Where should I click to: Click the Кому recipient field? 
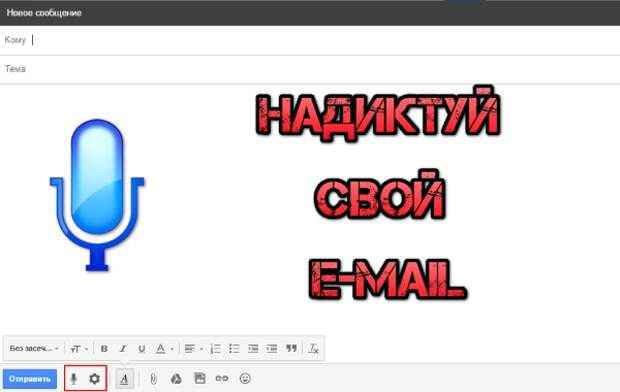pyautogui.click(x=310, y=40)
